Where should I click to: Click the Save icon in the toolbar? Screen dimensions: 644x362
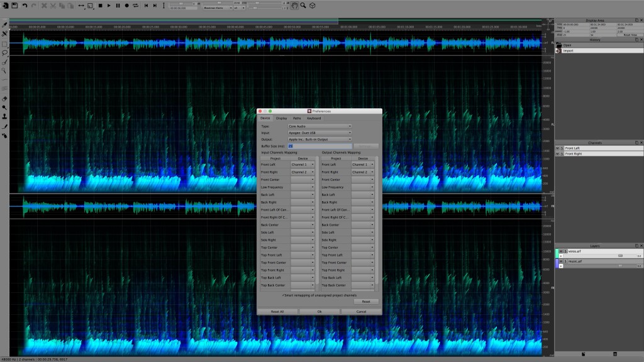(x=14, y=6)
